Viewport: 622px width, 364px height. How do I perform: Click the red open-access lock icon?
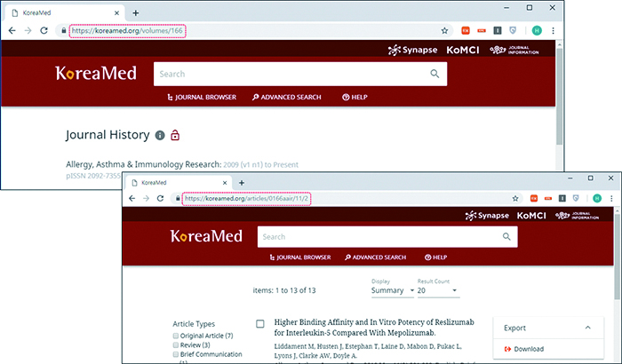175,135
